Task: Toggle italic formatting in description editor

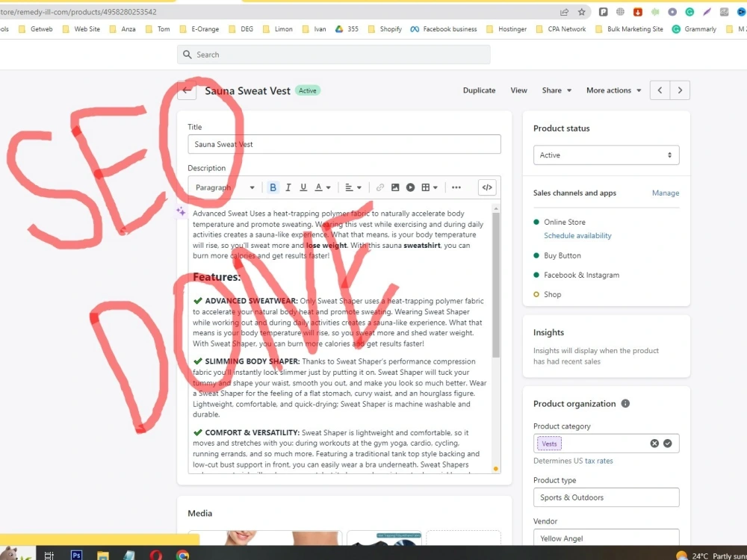Action: [x=288, y=187]
